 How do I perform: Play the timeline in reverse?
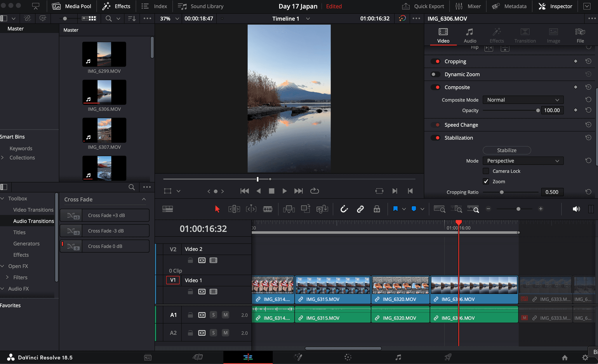tap(258, 191)
